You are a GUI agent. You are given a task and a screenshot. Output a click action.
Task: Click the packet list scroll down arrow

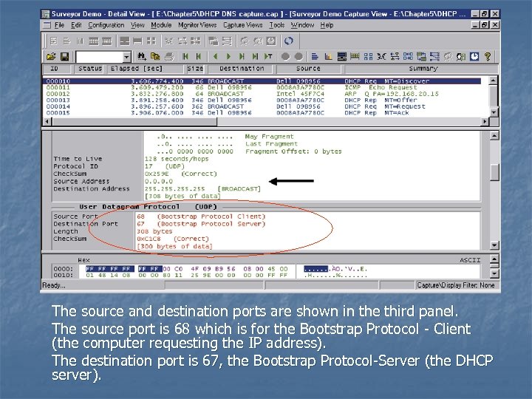[x=494, y=112]
